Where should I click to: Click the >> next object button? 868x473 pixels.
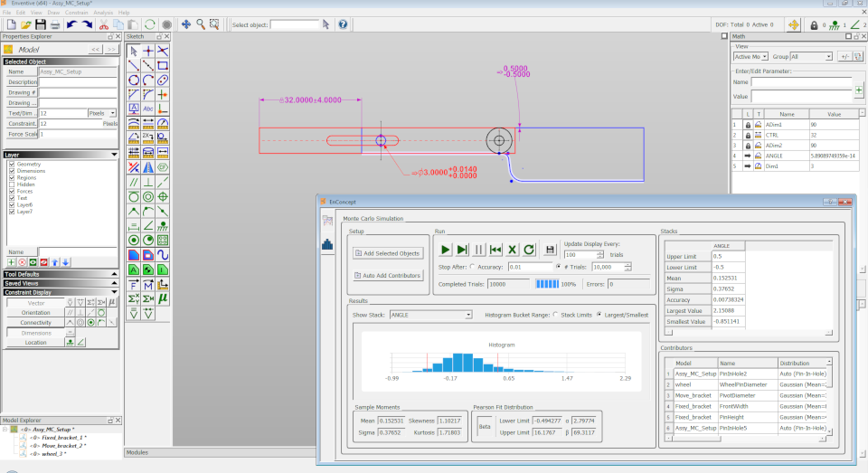coord(111,50)
